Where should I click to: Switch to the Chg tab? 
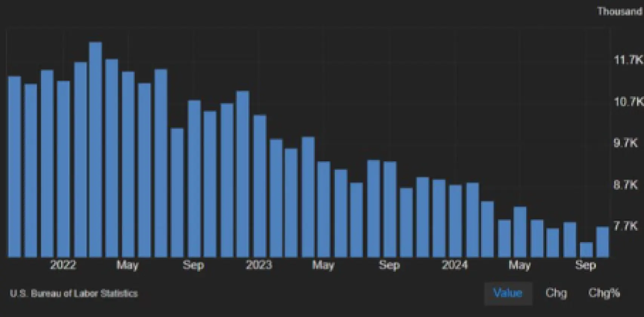pos(556,293)
